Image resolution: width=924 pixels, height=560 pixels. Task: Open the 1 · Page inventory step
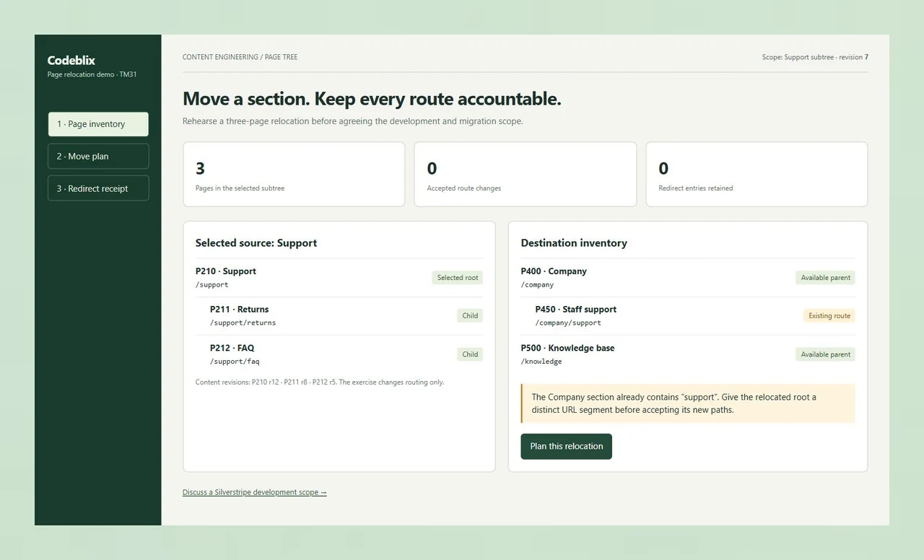tap(98, 124)
